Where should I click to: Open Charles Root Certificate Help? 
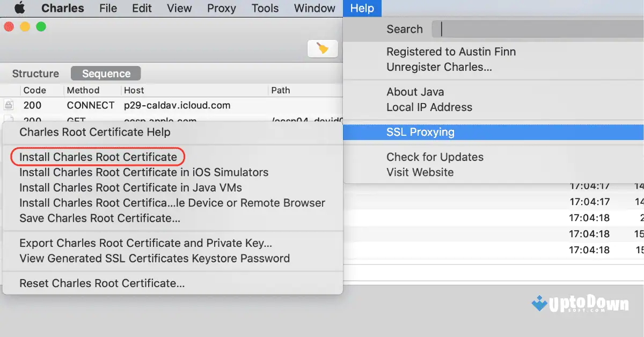pos(94,132)
